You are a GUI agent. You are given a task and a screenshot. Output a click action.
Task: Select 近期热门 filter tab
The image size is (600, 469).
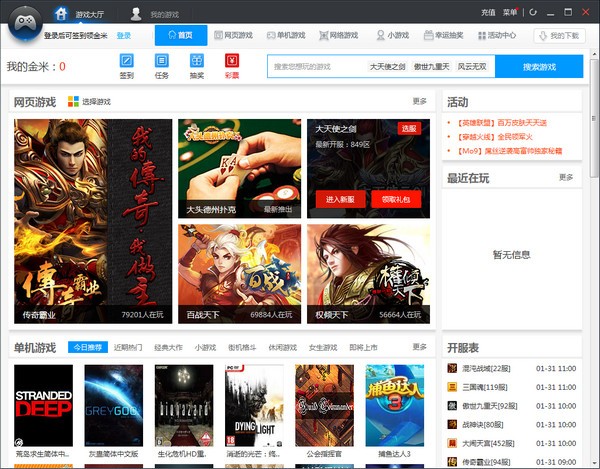(x=128, y=347)
